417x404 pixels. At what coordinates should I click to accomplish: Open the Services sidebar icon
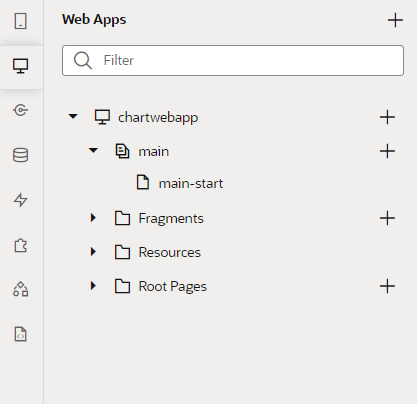point(21,110)
